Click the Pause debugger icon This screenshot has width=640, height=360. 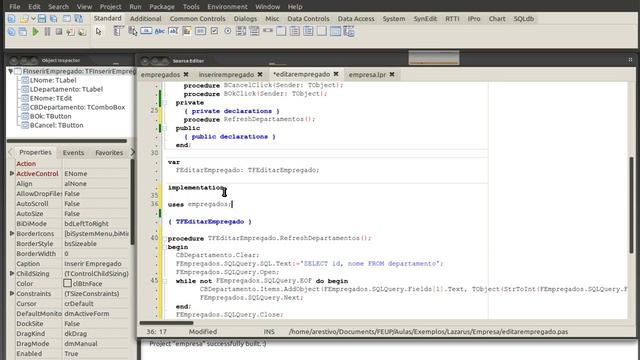[x=47, y=31]
